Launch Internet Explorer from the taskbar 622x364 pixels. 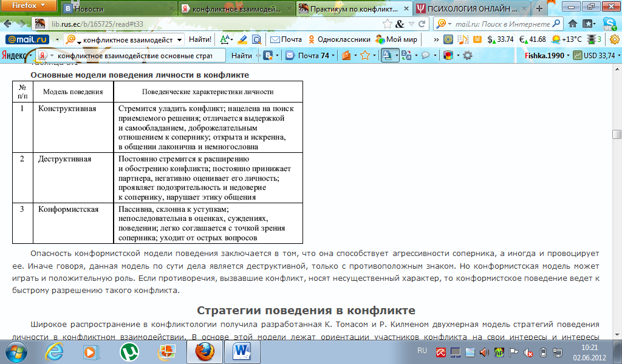point(54,352)
